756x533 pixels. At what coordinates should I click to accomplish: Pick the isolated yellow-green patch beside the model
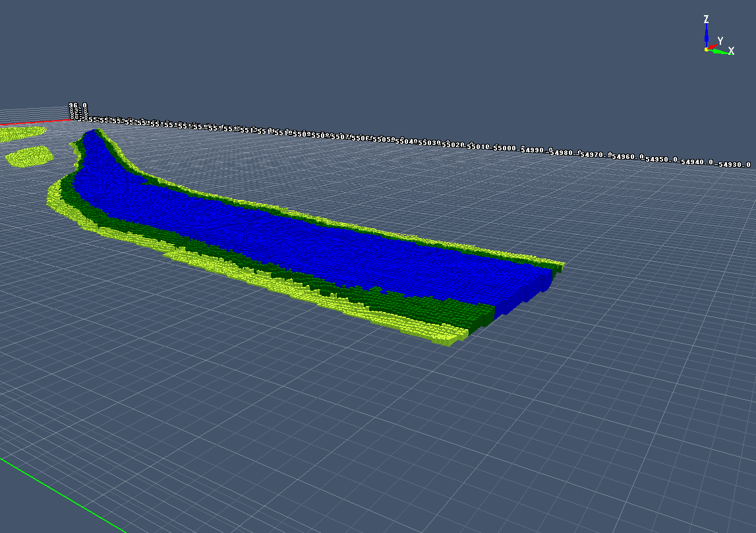point(30,156)
